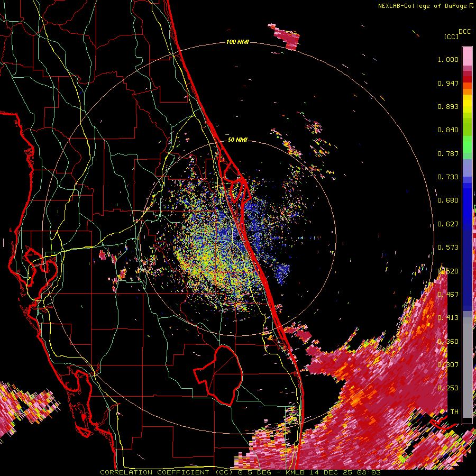Click the 0.680 color scale value
Viewport: 476px width, 476px height.
[x=448, y=200]
